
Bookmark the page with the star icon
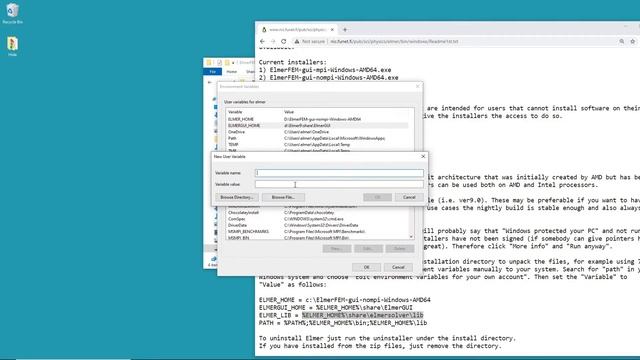click(x=633, y=41)
